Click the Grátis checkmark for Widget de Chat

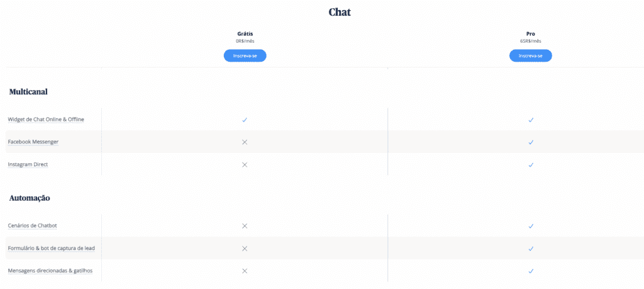pos(245,120)
